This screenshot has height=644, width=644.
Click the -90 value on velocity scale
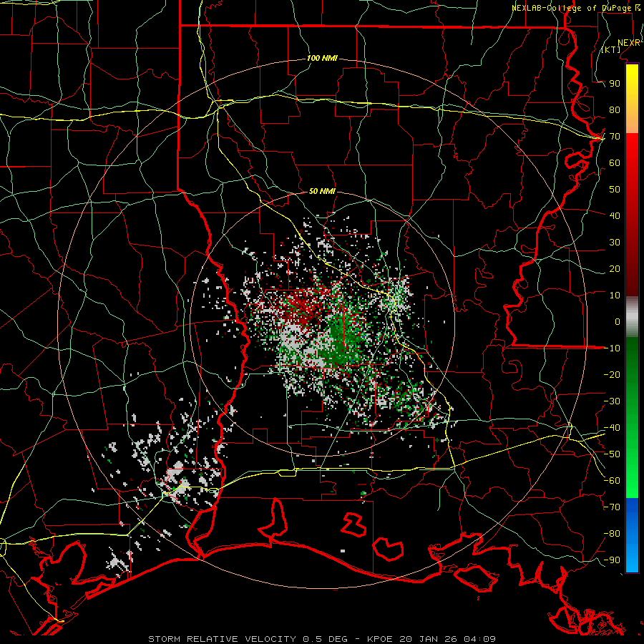coord(612,560)
